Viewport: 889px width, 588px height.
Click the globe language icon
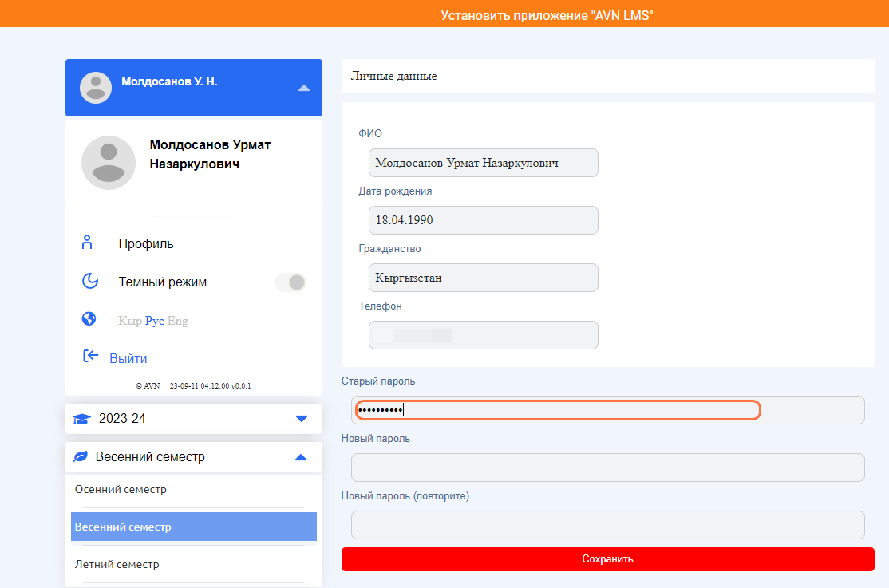pyautogui.click(x=89, y=320)
